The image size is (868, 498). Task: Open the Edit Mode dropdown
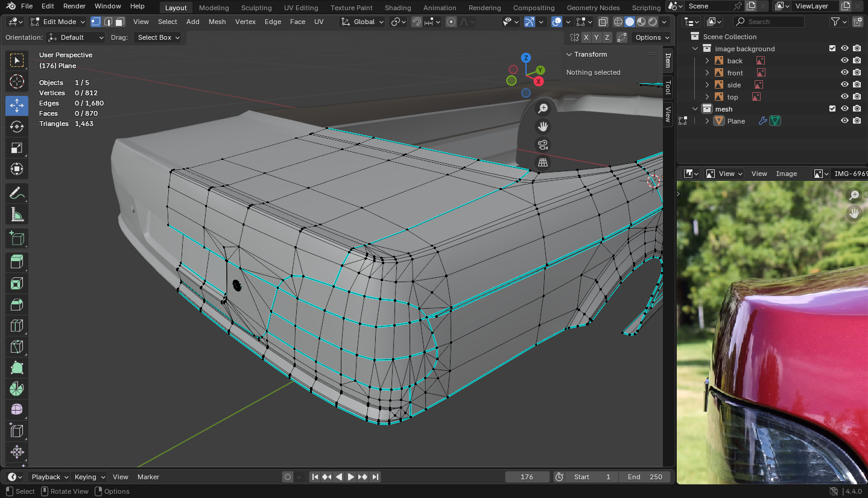pos(58,22)
